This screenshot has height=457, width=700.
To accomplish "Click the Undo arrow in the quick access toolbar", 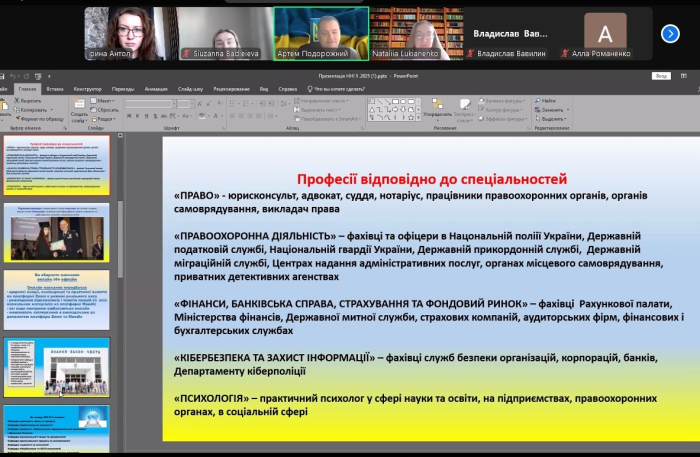I will pyautogui.click(x=13, y=76).
